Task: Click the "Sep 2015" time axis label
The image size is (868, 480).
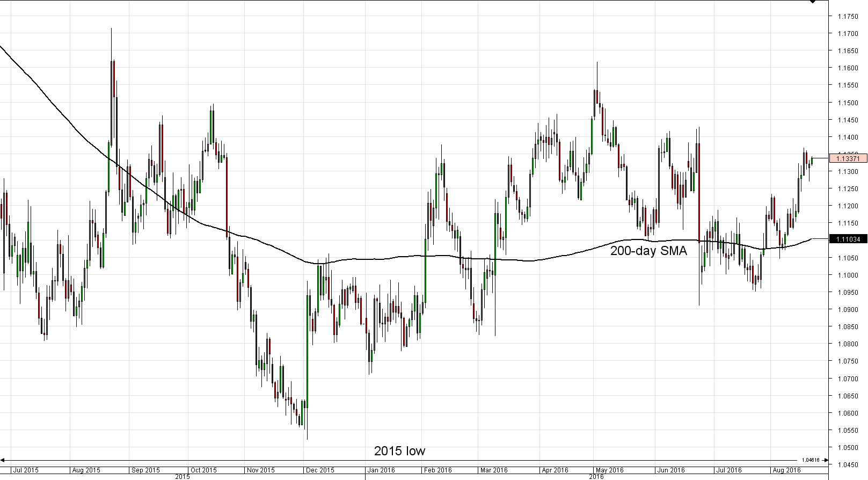Action: pyautogui.click(x=145, y=470)
